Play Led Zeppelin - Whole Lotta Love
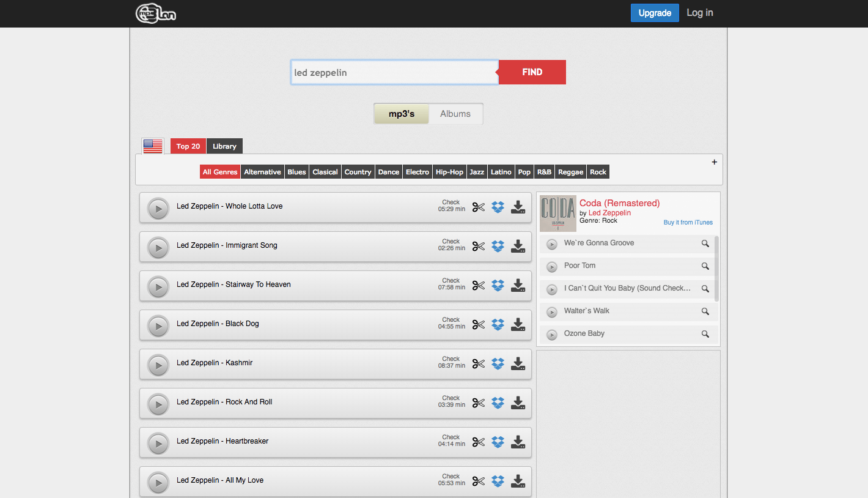 tap(158, 209)
